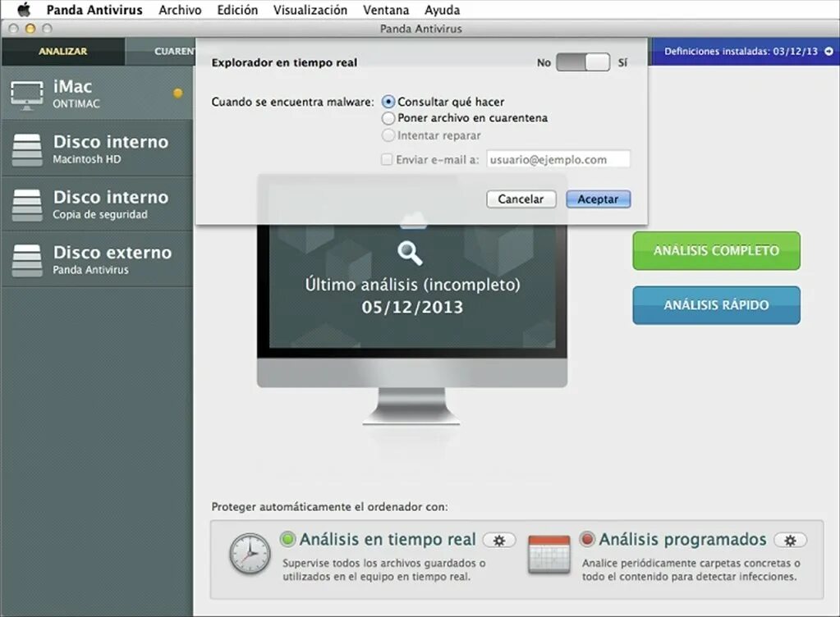Click the 05/12/2013 date text
Image resolution: width=840 pixels, height=617 pixels.
click(412, 307)
